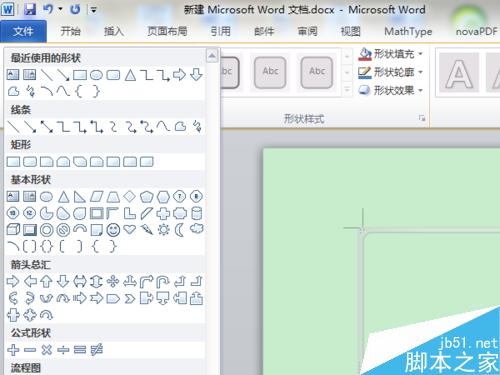
Task: Pick the down arrow in recently used shapes
Action: [x=196, y=75]
